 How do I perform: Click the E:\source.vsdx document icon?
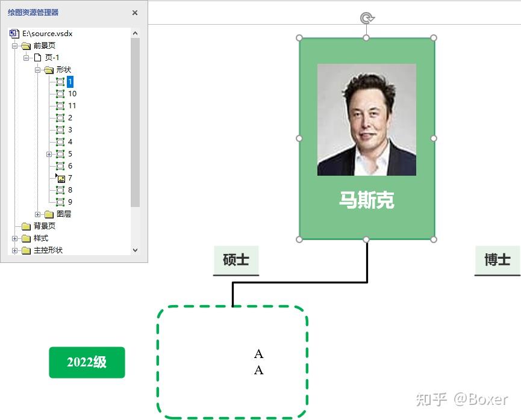pyautogui.click(x=13, y=33)
